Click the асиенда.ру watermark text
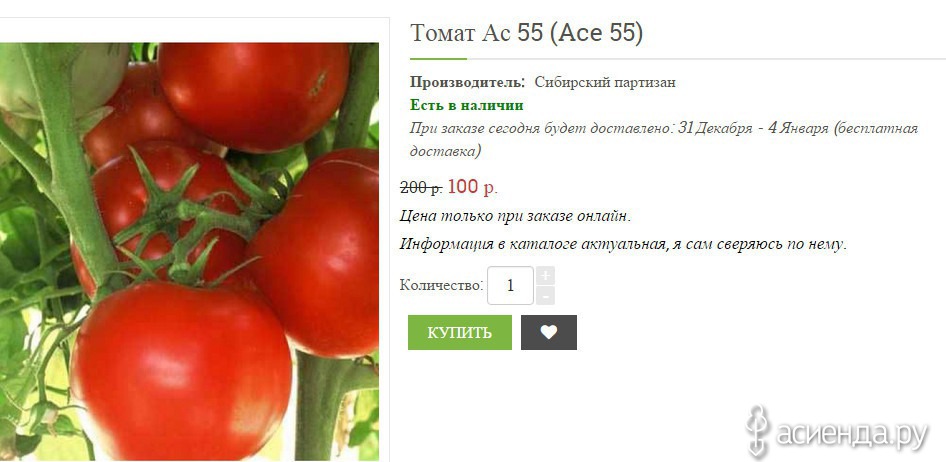 [x=851, y=432]
